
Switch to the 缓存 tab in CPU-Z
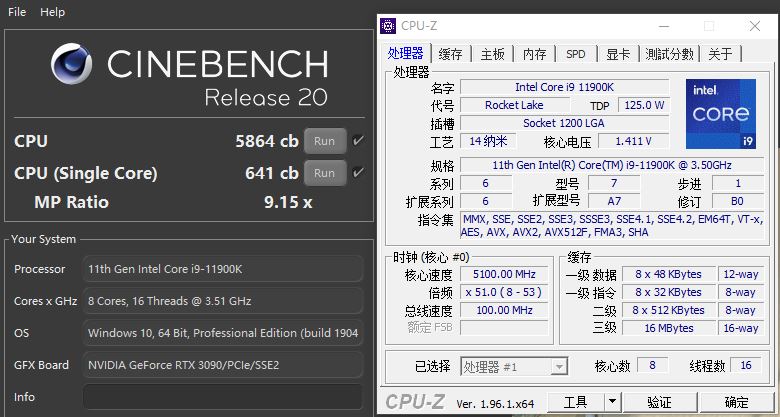pos(451,54)
